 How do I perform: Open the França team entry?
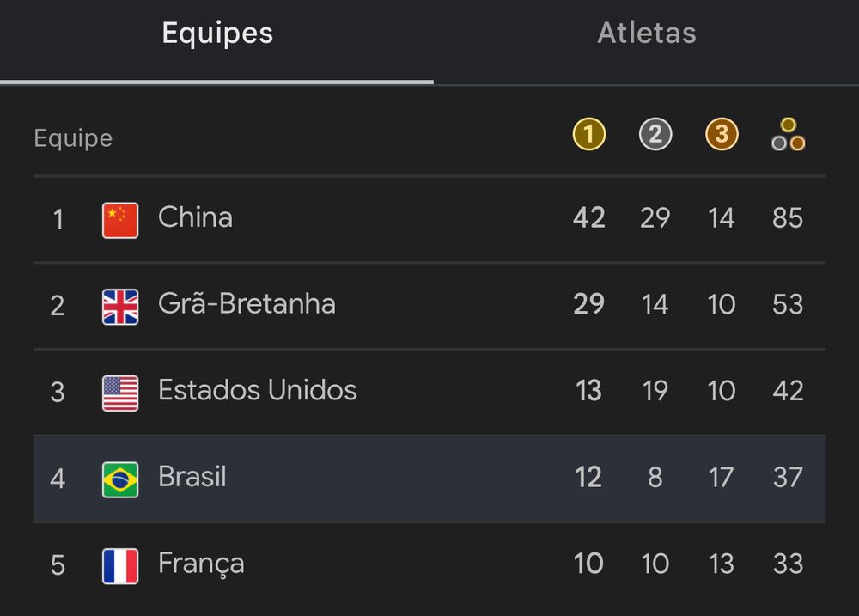(x=201, y=564)
